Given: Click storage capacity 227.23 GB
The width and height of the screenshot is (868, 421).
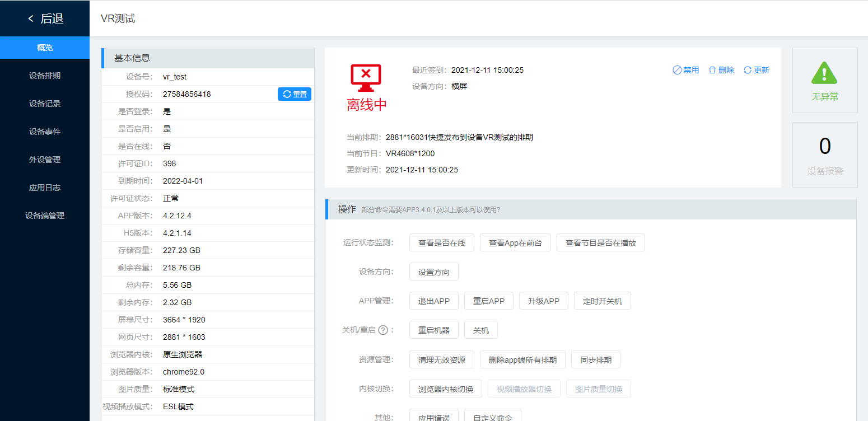Looking at the screenshot, I should coord(181,250).
